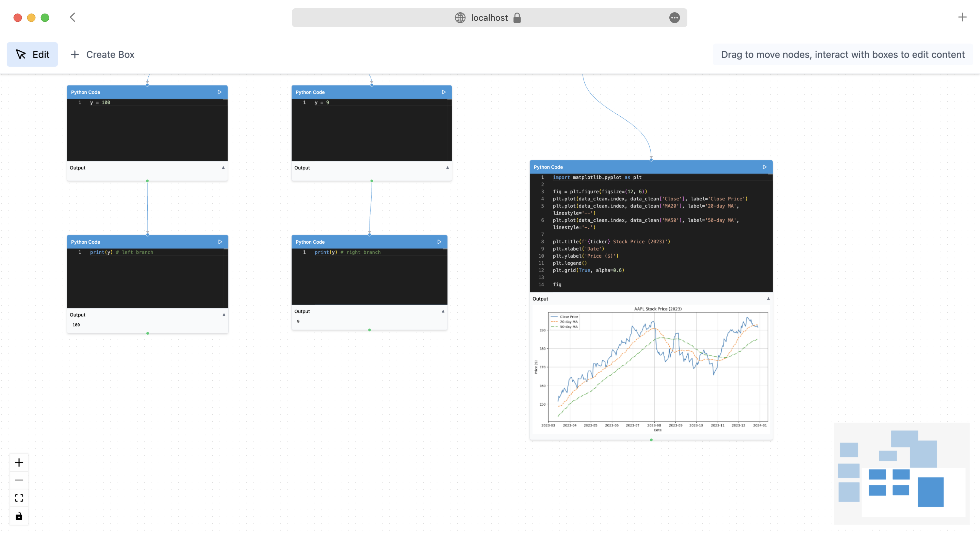Run the left branch print box
This screenshot has width=980, height=535.
click(220, 242)
